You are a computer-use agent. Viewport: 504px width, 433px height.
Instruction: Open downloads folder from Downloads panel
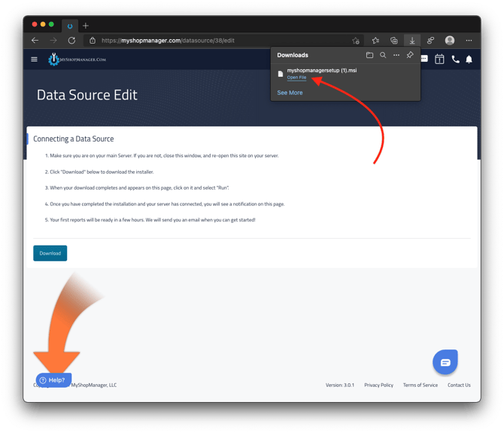[x=369, y=55]
